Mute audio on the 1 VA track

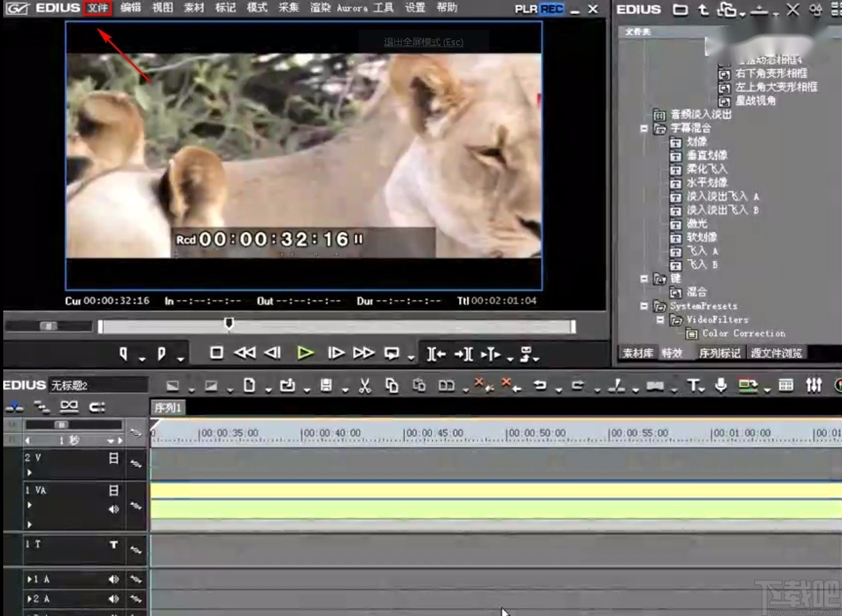click(x=114, y=509)
